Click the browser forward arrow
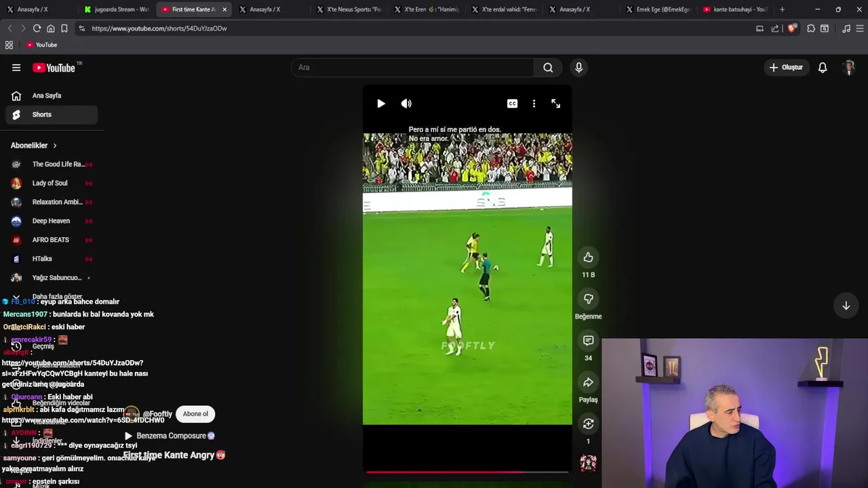Image resolution: width=868 pixels, height=488 pixels. (x=23, y=28)
